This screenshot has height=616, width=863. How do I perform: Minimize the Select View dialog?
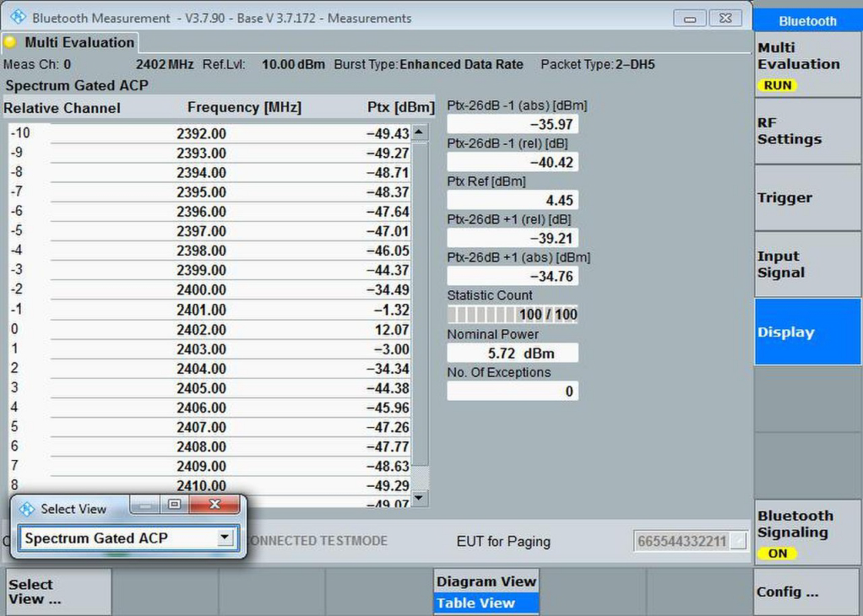click(145, 504)
